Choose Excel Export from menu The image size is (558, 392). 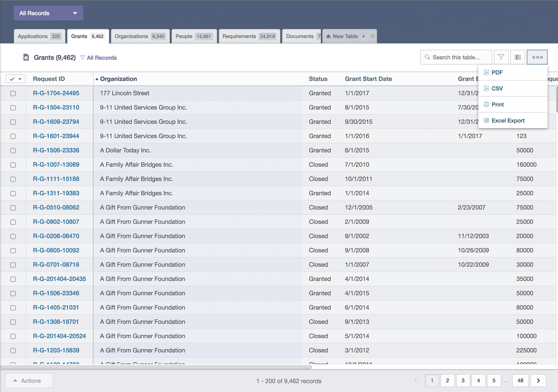click(508, 121)
